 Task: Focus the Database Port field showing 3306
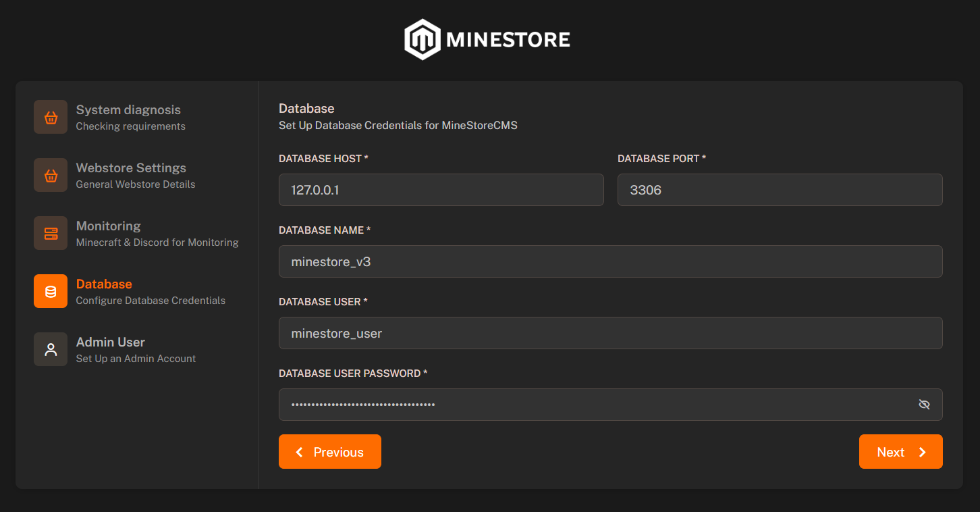click(x=780, y=190)
